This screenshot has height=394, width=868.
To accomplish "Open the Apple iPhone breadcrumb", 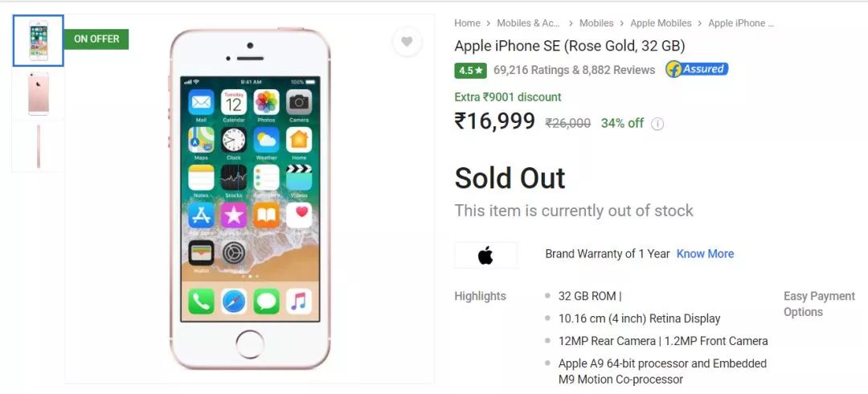I will [x=741, y=23].
